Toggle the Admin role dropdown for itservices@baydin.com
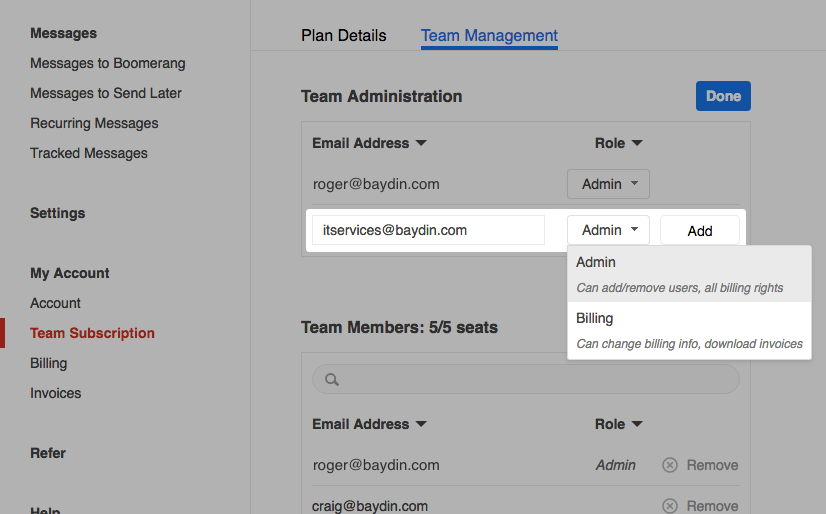This screenshot has width=826, height=514. (608, 230)
